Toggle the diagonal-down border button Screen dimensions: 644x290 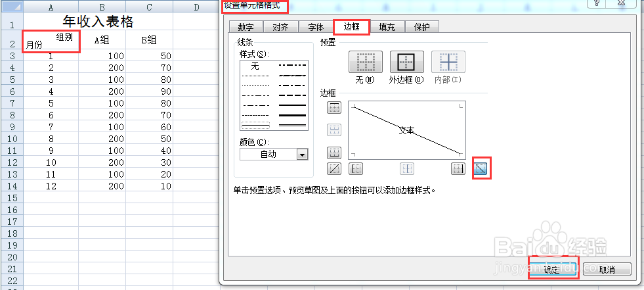481,168
